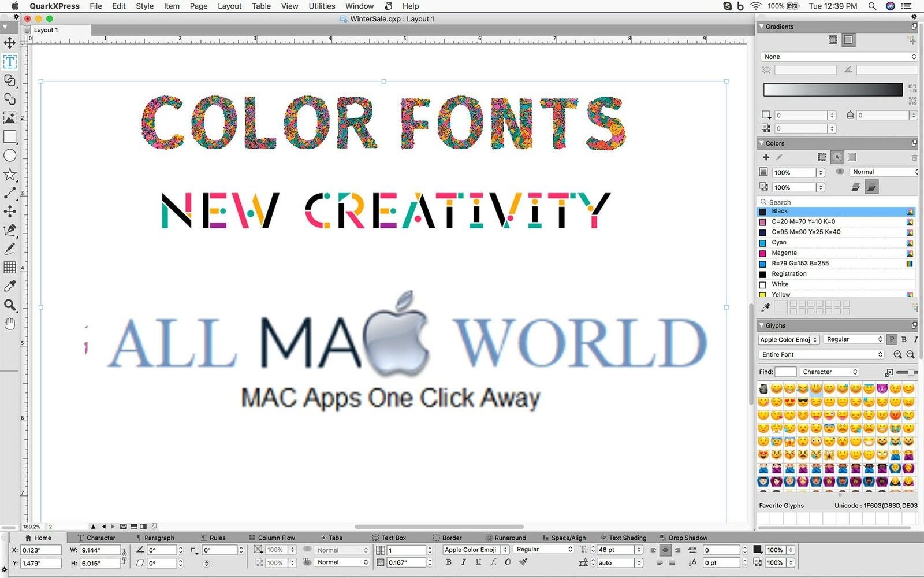Select the Picture Content tool

pos(10,118)
